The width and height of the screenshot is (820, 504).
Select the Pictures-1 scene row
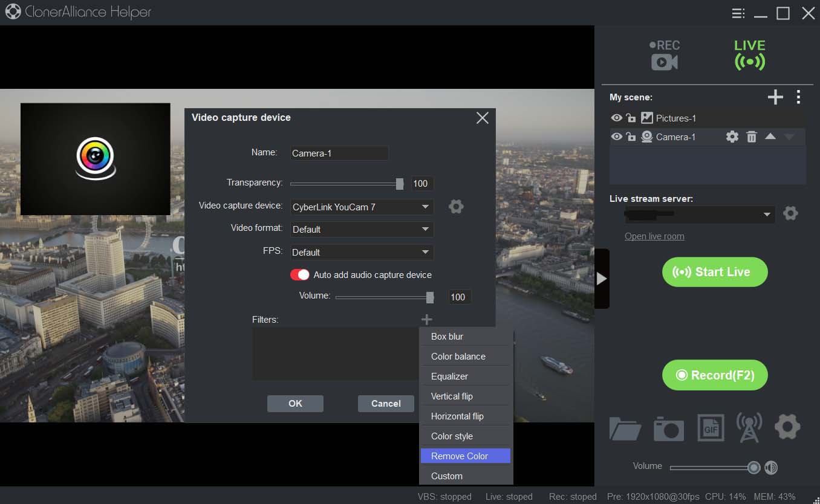(708, 118)
